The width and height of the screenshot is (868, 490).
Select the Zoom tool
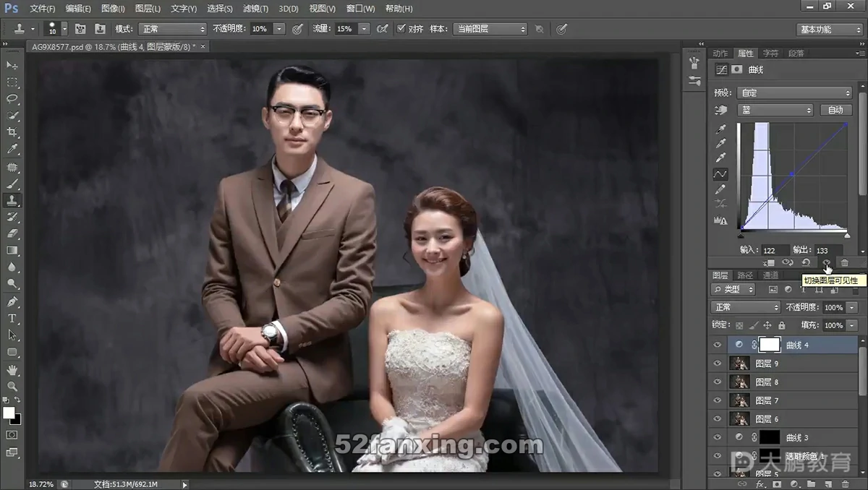[x=12, y=386]
